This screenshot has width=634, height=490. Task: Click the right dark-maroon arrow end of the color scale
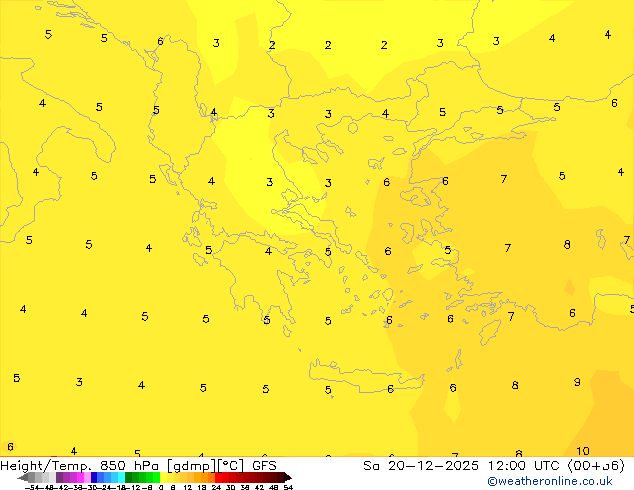288,477
